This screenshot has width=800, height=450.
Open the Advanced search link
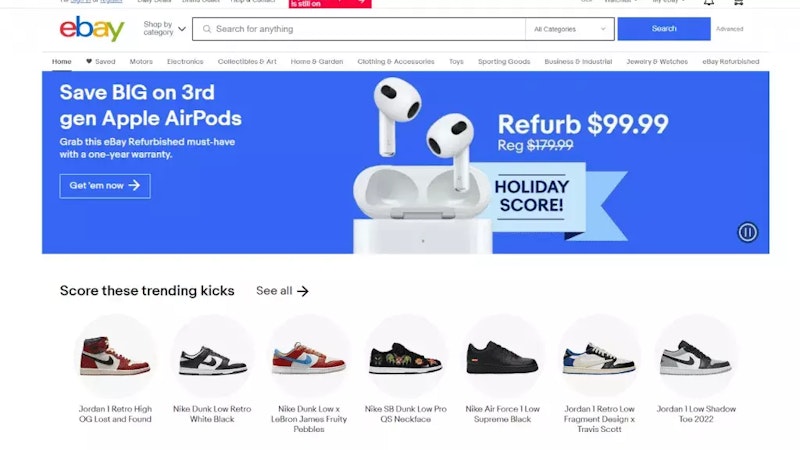pos(729,29)
